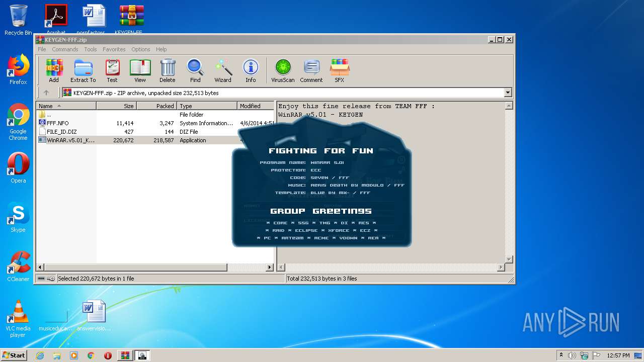Open the Favorites menu
Image resolution: width=644 pixels, height=362 pixels.
tap(114, 49)
